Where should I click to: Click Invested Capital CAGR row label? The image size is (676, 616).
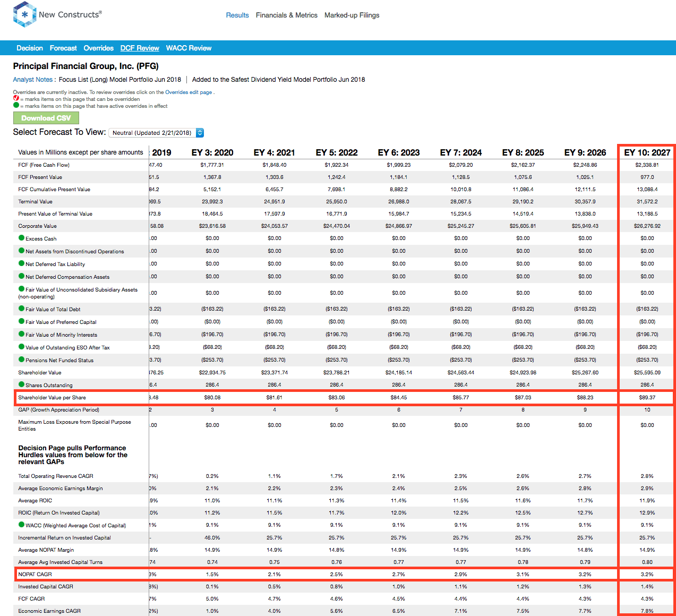[46, 586]
